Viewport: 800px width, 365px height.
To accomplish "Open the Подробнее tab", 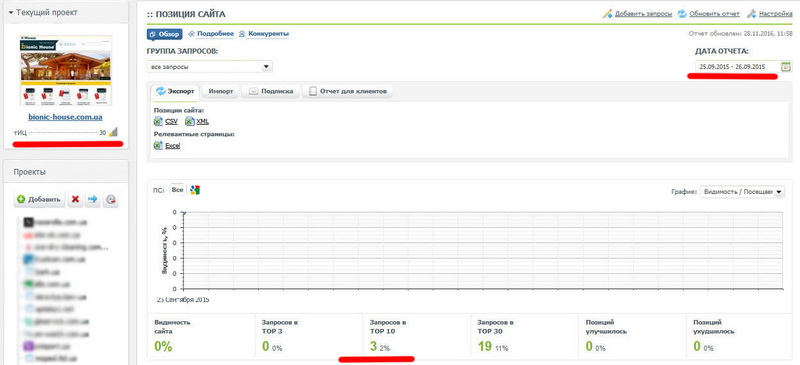I will point(211,34).
